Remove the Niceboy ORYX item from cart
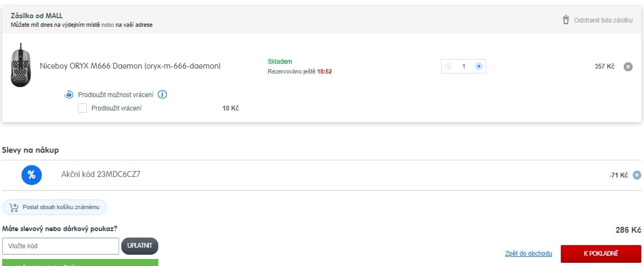Viewport: 644px width, 266px height. (x=628, y=67)
